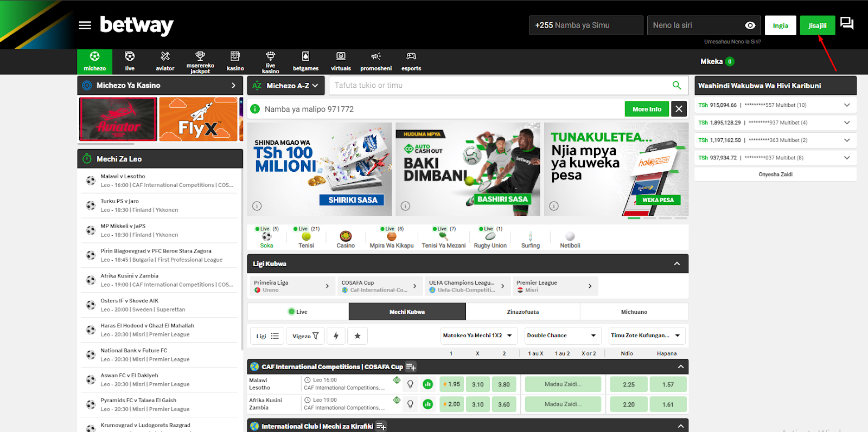Open UEFA Champions League link

467,286
